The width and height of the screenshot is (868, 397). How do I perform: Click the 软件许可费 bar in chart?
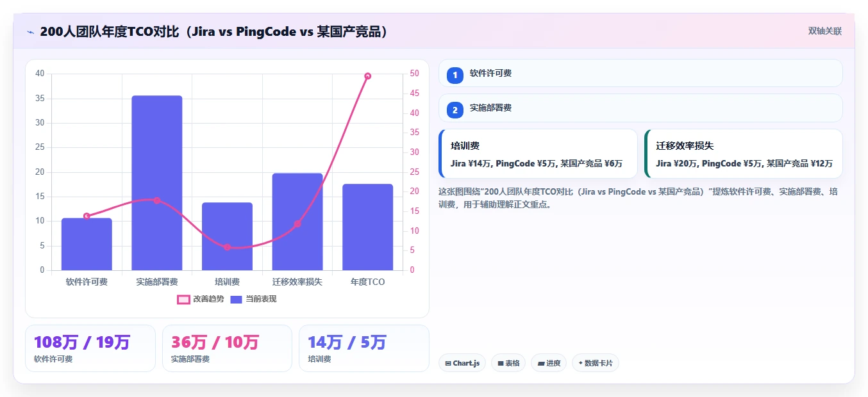(87, 244)
